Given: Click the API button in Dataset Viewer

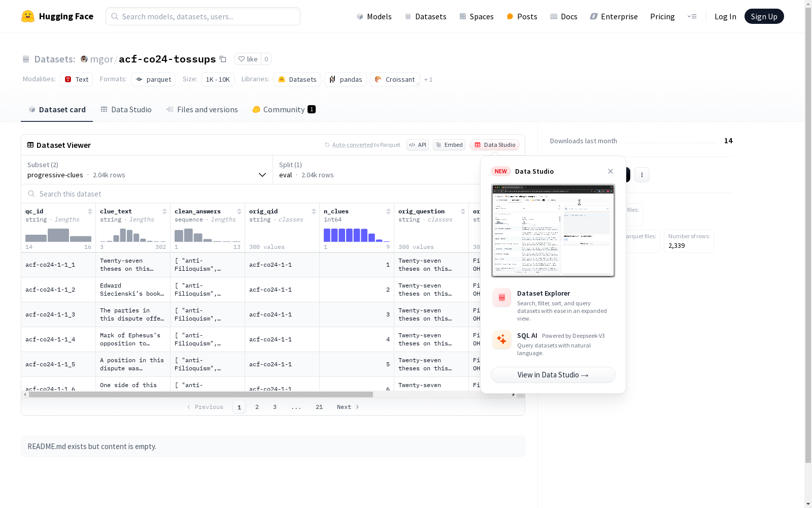Looking at the screenshot, I should click(x=418, y=145).
